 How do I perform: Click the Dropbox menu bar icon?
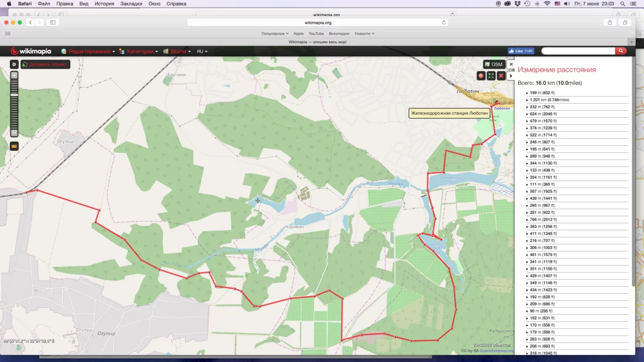[x=517, y=4]
